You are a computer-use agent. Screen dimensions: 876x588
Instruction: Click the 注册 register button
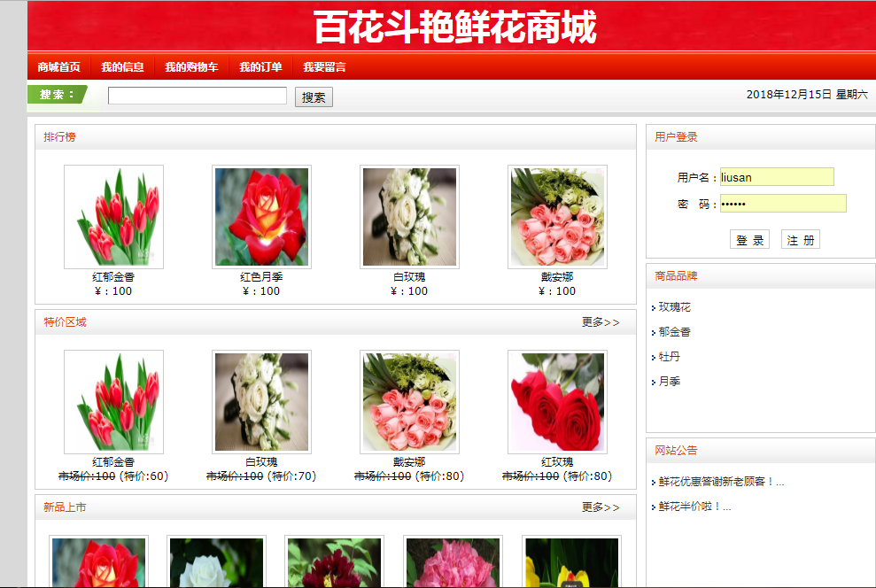coord(800,240)
